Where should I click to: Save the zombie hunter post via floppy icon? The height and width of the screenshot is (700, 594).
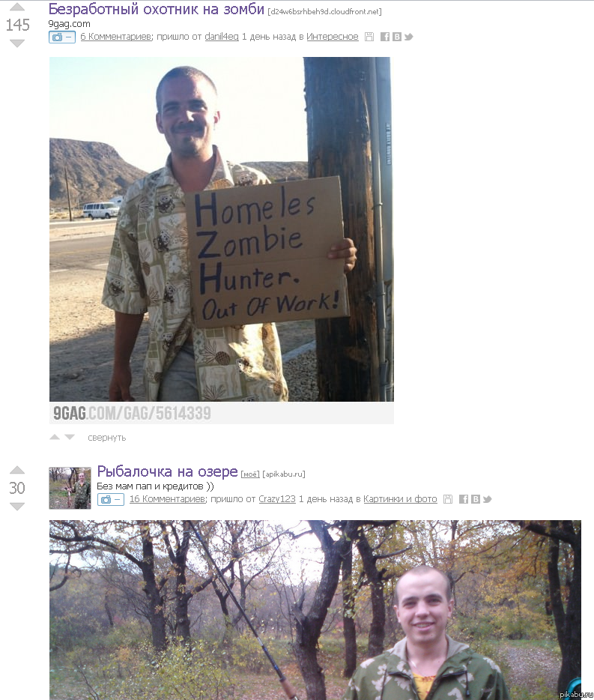(x=369, y=37)
